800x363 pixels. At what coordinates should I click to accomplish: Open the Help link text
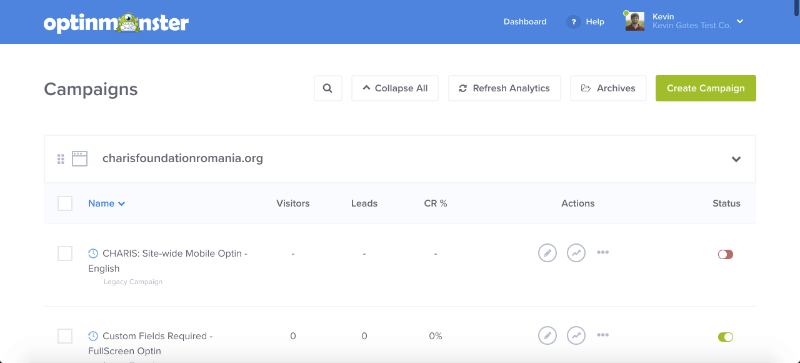click(x=595, y=22)
